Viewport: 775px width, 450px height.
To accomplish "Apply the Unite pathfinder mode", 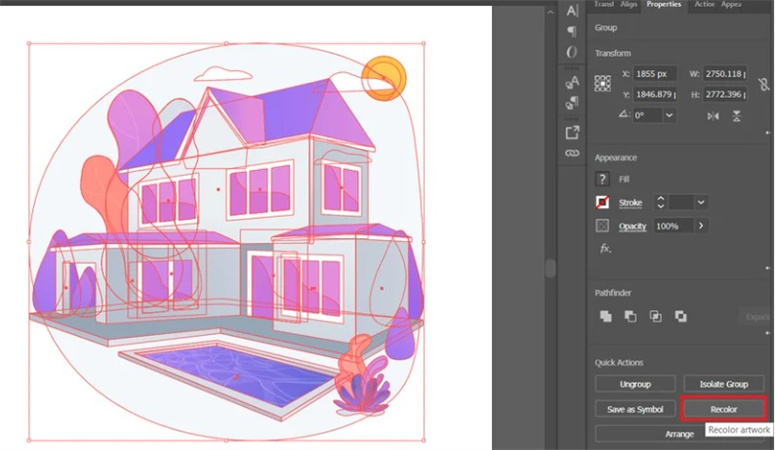I will coord(605,316).
